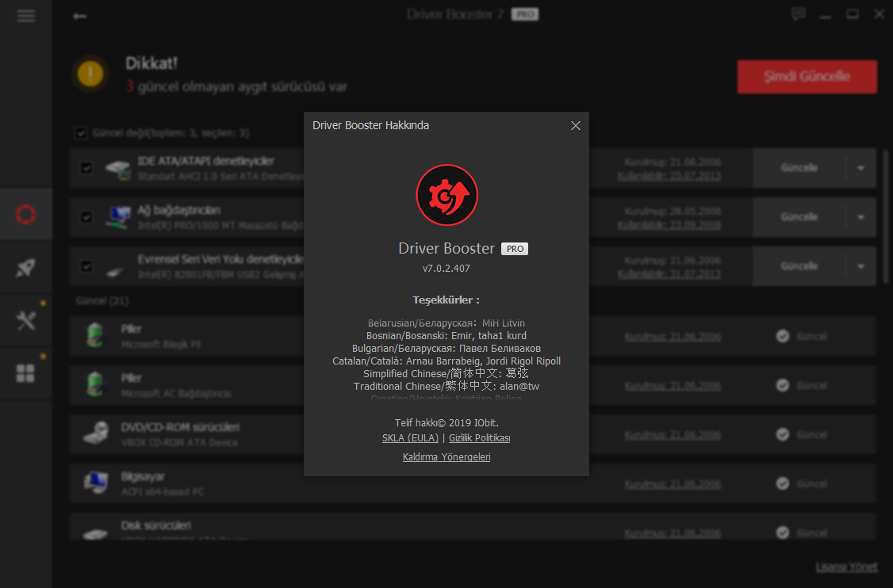
Task: Click Güncel checkmark for AC Bağdaştırıcısı row
Action: [x=783, y=385]
